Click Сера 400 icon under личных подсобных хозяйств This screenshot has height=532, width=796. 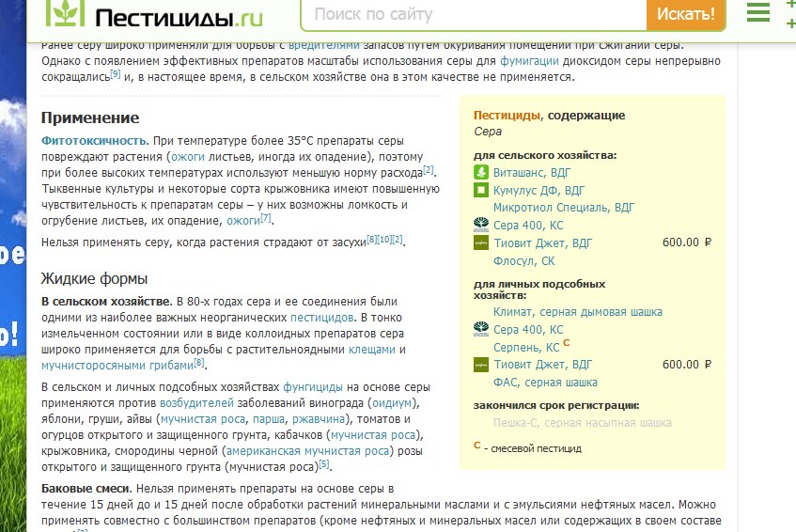point(480,329)
